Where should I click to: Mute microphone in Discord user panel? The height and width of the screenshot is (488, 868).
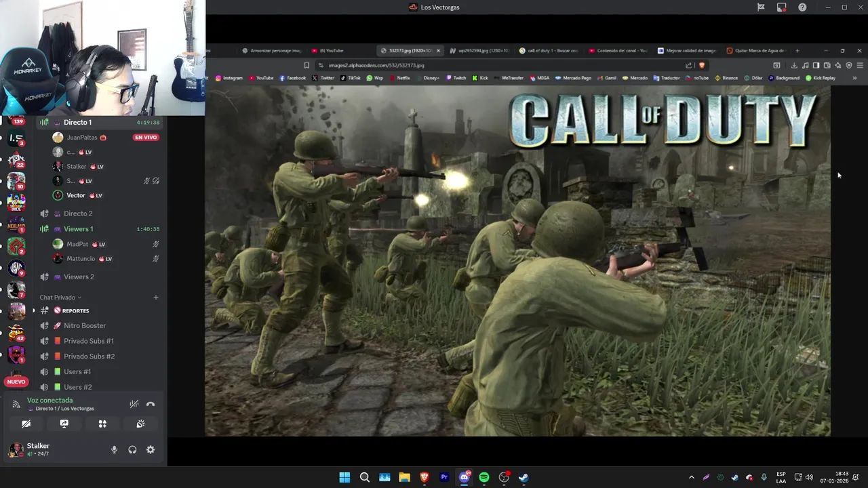pos(114,449)
